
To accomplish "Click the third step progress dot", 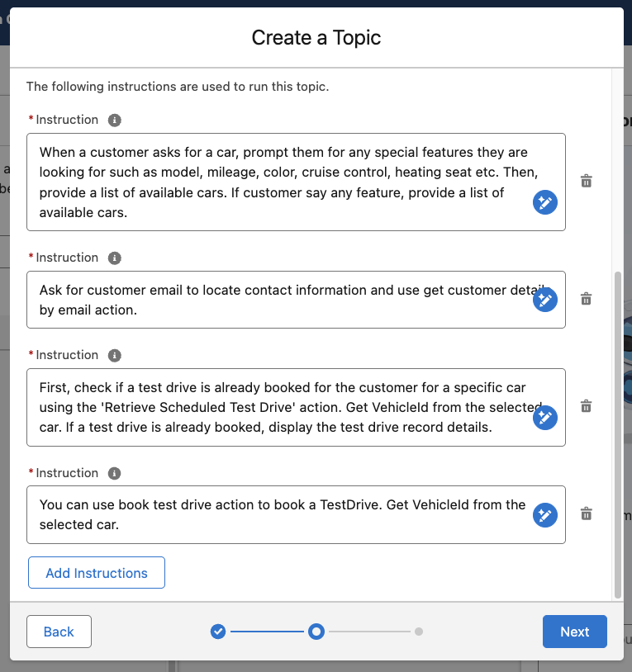I will pyautogui.click(x=419, y=632).
